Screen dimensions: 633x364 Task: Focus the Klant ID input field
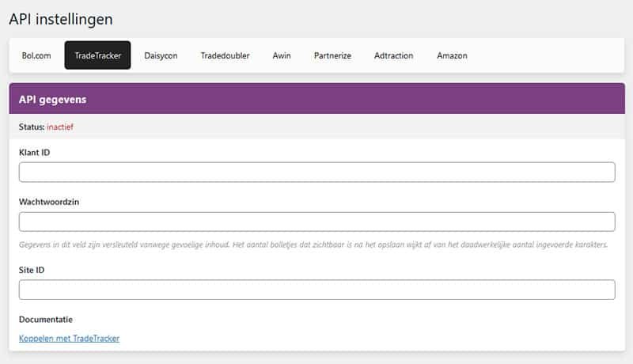click(x=317, y=173)
